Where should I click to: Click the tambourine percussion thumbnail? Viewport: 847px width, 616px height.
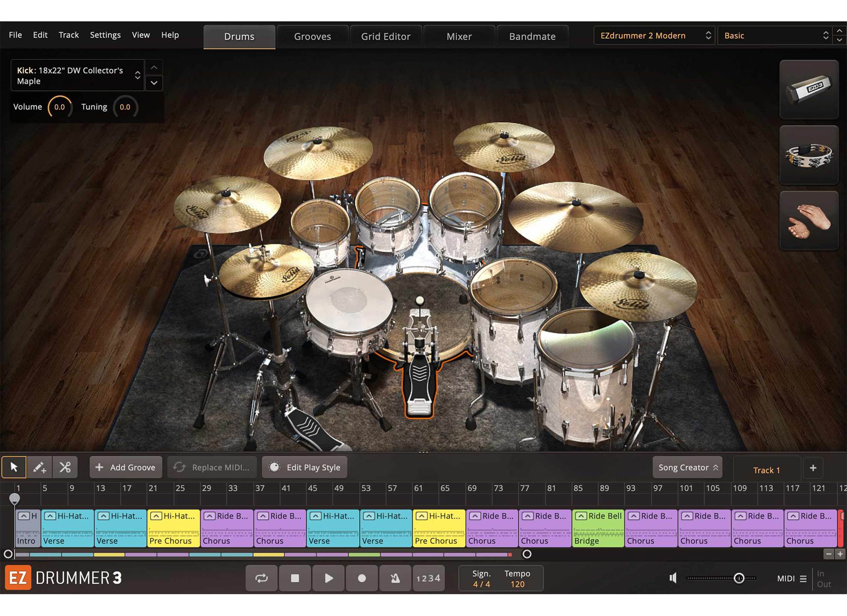(x=808, y=155)
